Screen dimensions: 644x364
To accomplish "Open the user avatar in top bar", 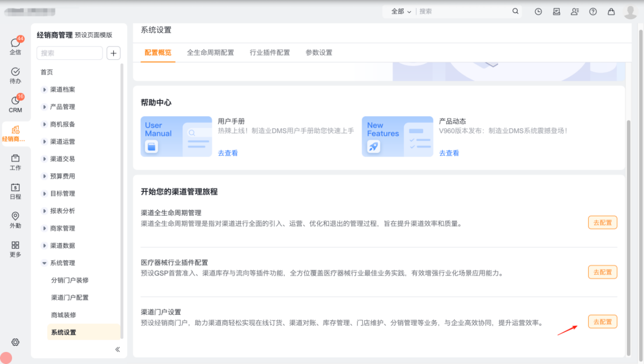I will [630, 12].
